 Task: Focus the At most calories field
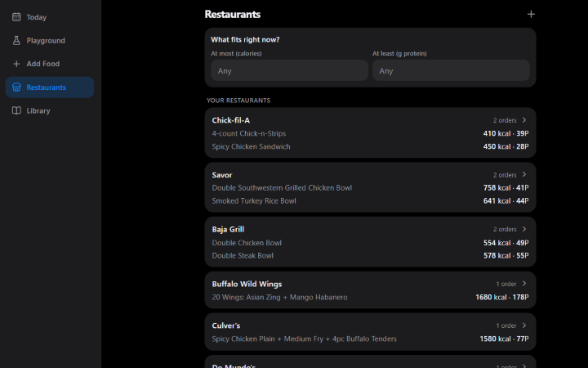[x=289, y=70]
